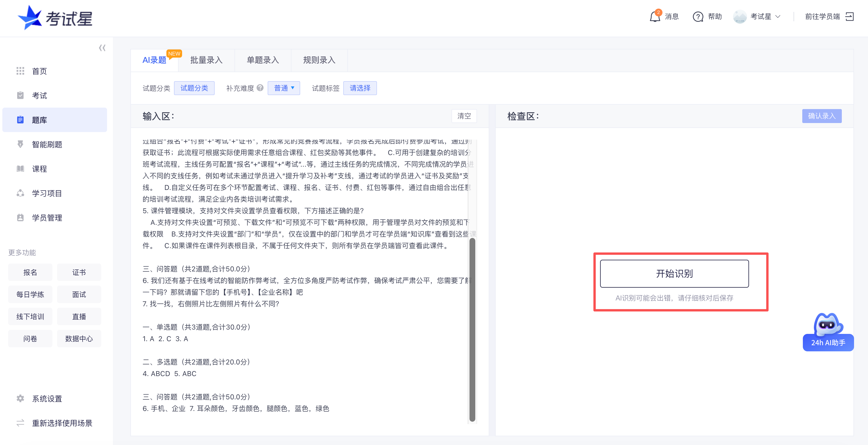
Task: Click the 开始识别 recognition button
Action: (x=674, y=273)
